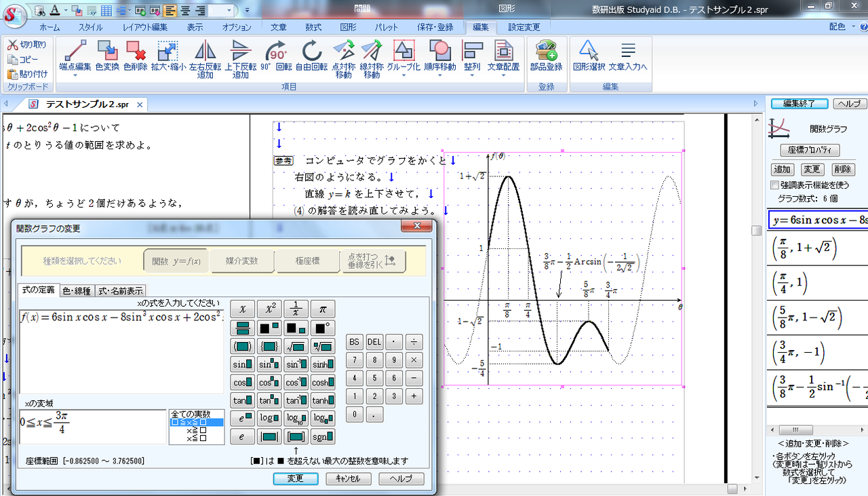The width and height of the screenshot is (868, 496).
Task: Switch to 文章入力へ text input
Action: [x=628, y=54]
